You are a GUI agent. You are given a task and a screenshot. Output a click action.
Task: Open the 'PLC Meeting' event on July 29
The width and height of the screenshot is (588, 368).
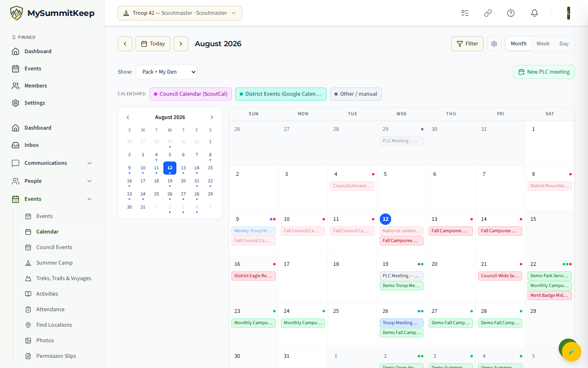[401, 141]
